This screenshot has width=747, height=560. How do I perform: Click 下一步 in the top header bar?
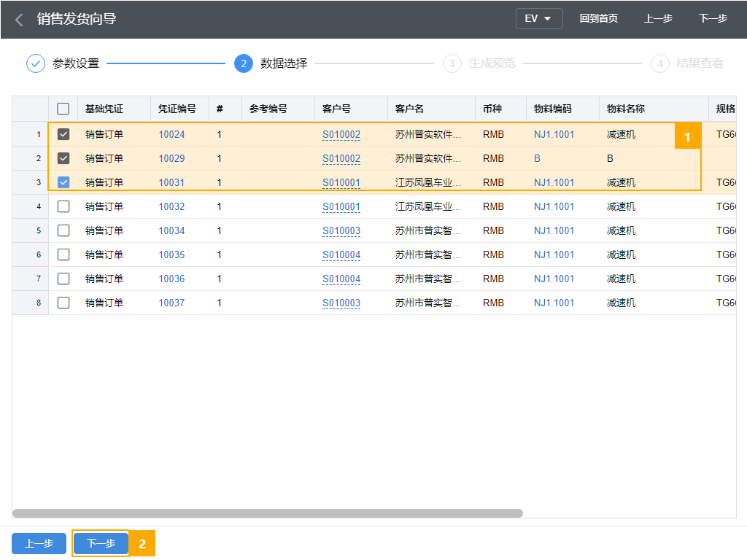713,18
